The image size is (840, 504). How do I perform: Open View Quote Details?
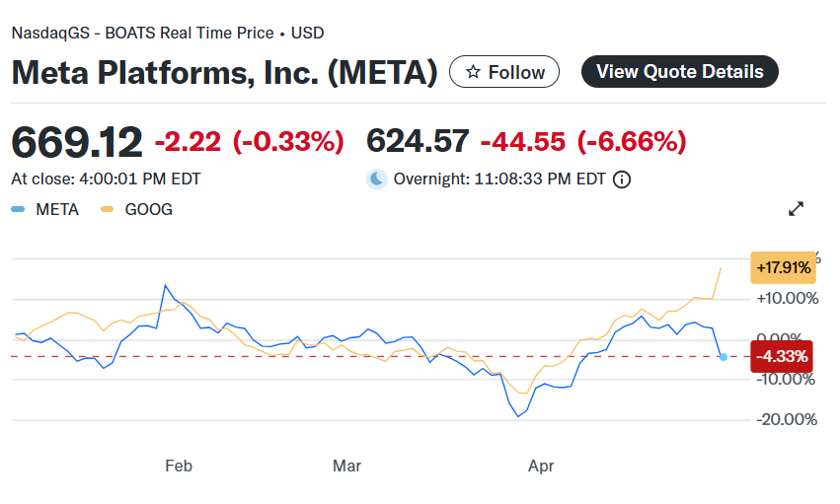tap(679, 72)
